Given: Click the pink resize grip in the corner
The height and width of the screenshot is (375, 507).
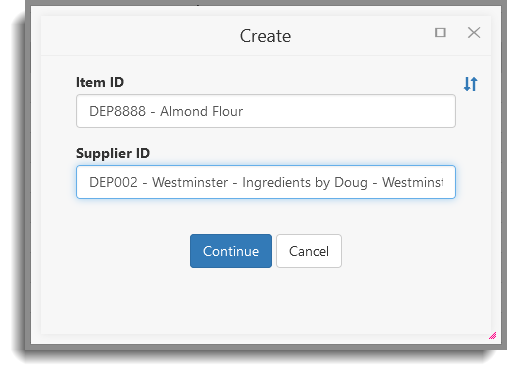Looking at the screenshot, I should coord(492,336).
